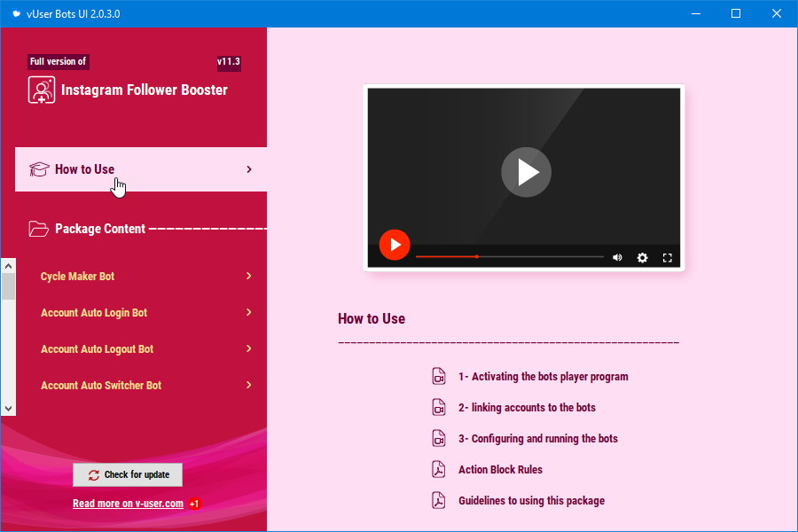Click PDF icon next to Guidelines to using this package
The image size is (798, 532).
pyautogui.click(x=439, y=500)
